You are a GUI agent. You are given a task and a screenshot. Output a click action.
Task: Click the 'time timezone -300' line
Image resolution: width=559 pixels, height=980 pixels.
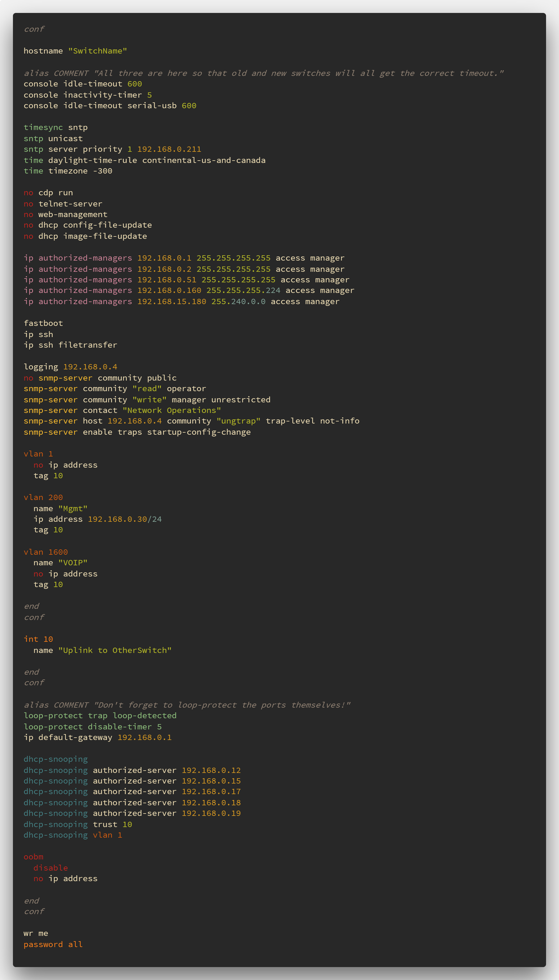[x=68, y=171]
